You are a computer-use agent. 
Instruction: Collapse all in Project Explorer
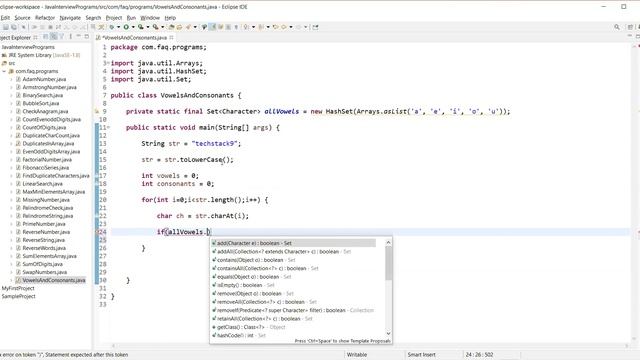[46, 37]
